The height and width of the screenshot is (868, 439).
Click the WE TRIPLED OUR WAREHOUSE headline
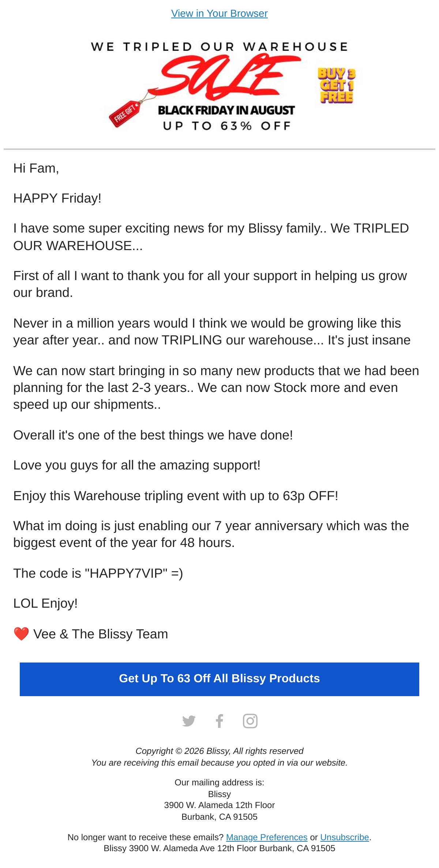(219, 47)
